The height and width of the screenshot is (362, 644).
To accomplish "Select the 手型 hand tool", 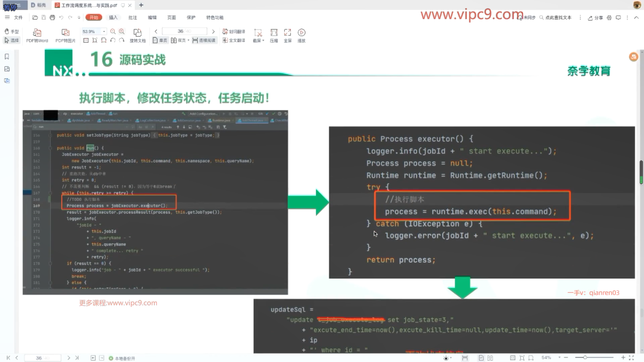I will [12, 32].
